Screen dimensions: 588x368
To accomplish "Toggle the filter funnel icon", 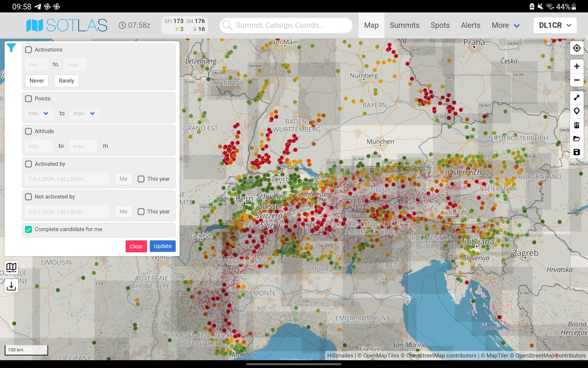I will (x=11, y=48).
